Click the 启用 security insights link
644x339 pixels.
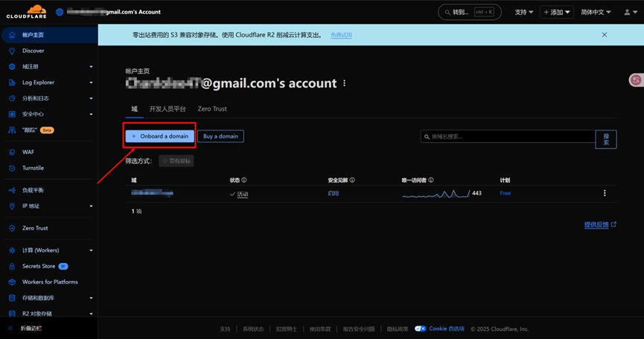[333, 193]
